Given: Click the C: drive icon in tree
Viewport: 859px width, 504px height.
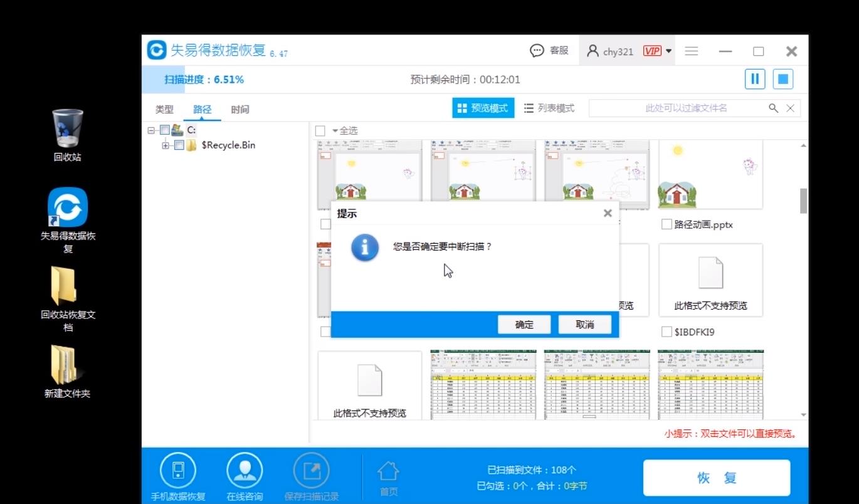Looking at the screenshot, I should pyautogui.click(x=177, y=130).
